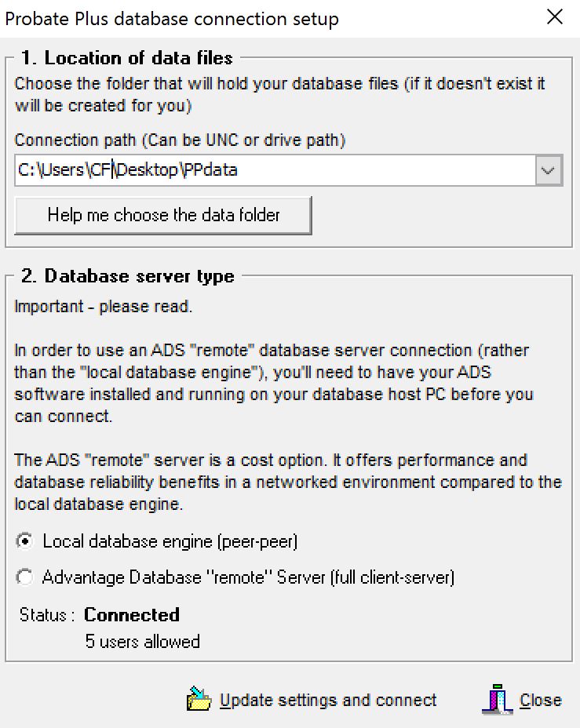The height and width of the screenshot is (728, 580).
Task: Click the door icon next to Close
Action: point(496,699)
